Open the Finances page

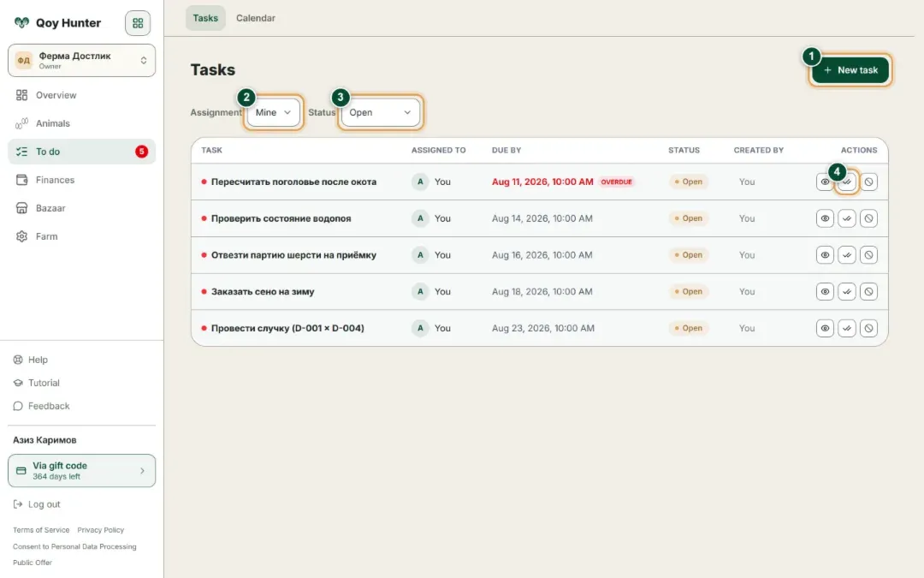(x=81, y=180)
